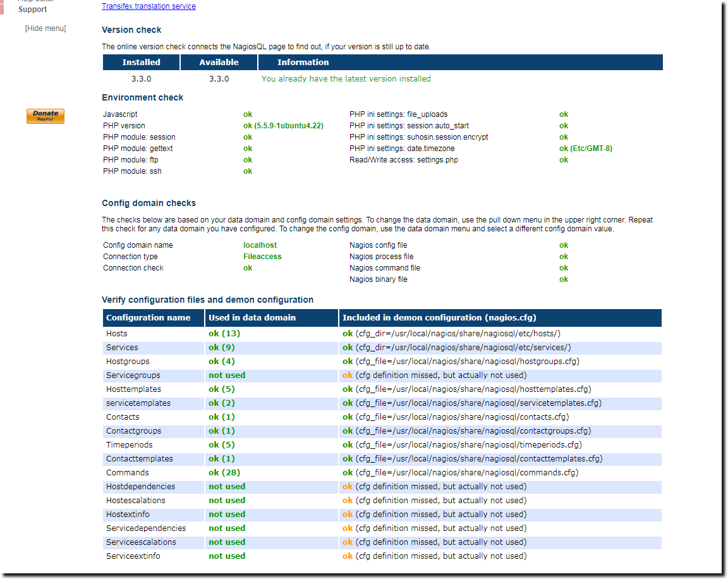Select the Hostextinfo row name

tap(128, 515)
